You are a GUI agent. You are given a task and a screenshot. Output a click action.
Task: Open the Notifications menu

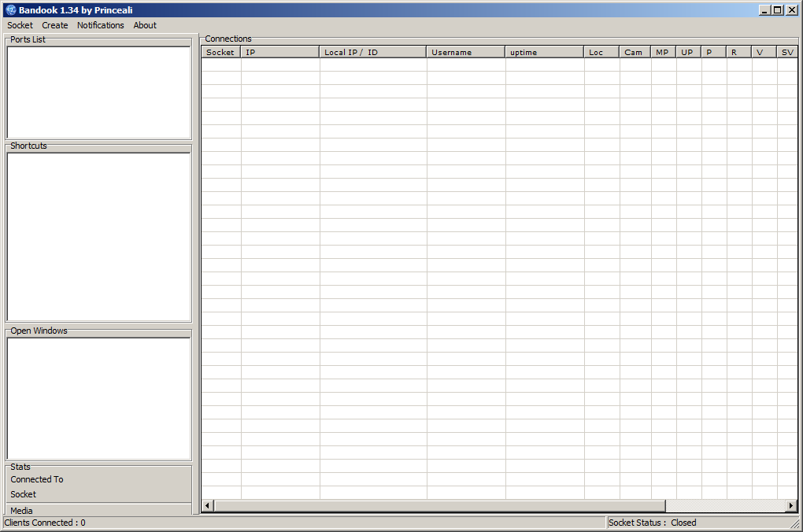(100, 25)
